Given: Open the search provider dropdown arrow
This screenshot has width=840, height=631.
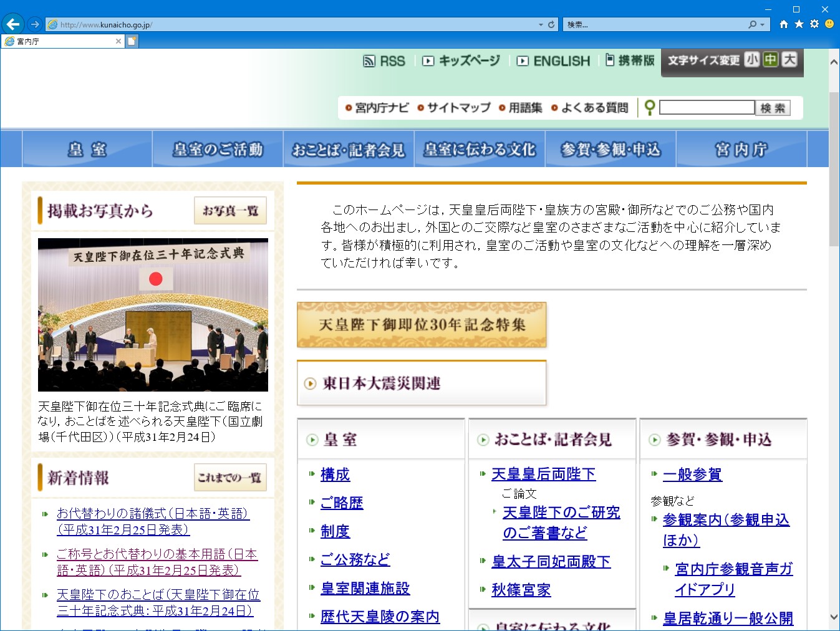Looking at the screenshot, I should pos(762,24).
